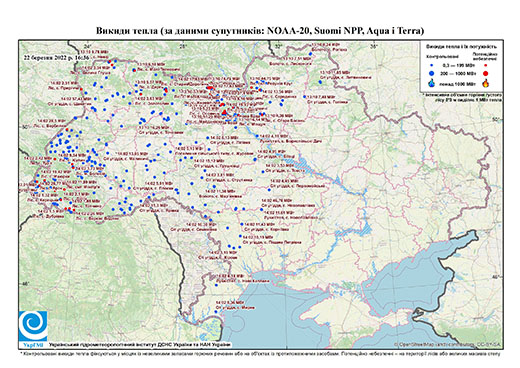The height and width of the screenshot is (368, 520).
Task: Click the orange flame icon in legend
Action: click(485, 83)
